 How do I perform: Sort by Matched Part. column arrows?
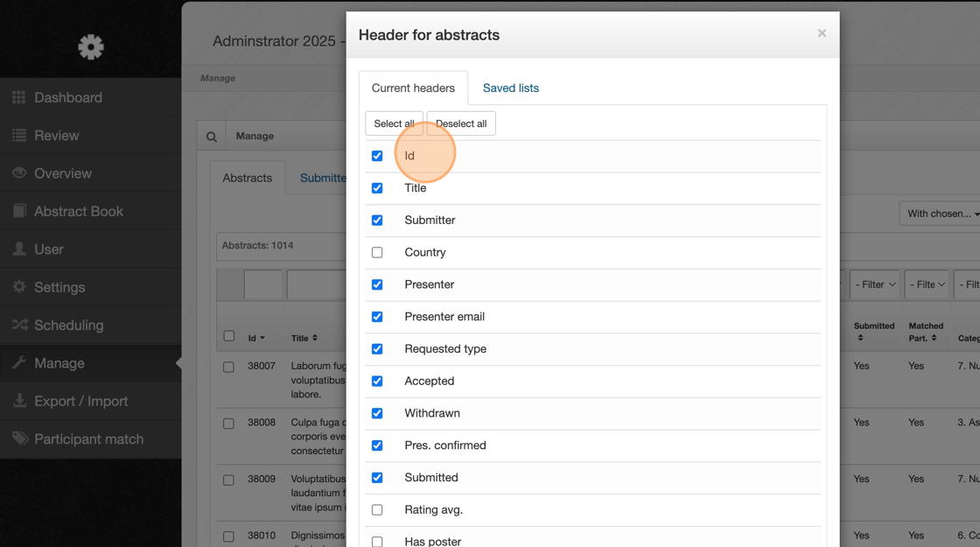click(934, 338)
